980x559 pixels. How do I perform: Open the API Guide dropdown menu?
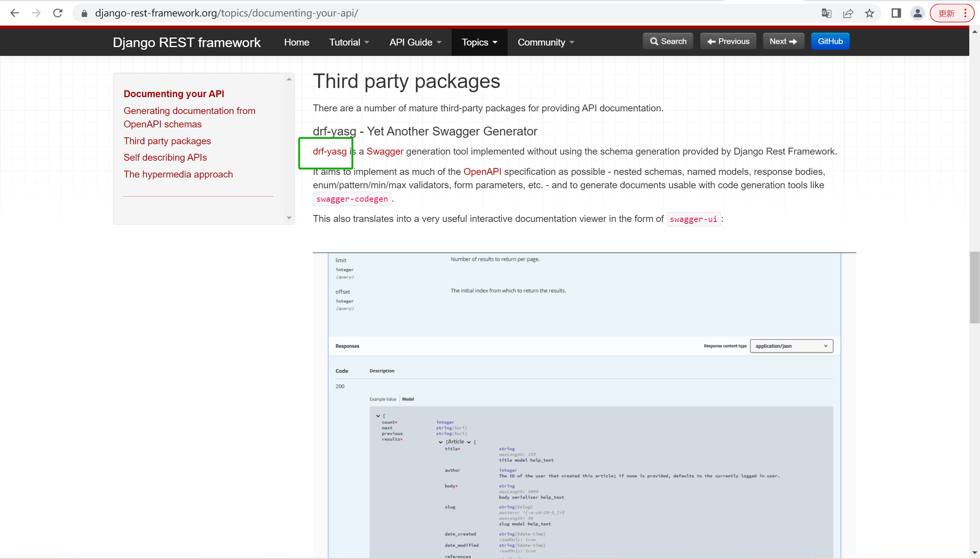(415, 42)
